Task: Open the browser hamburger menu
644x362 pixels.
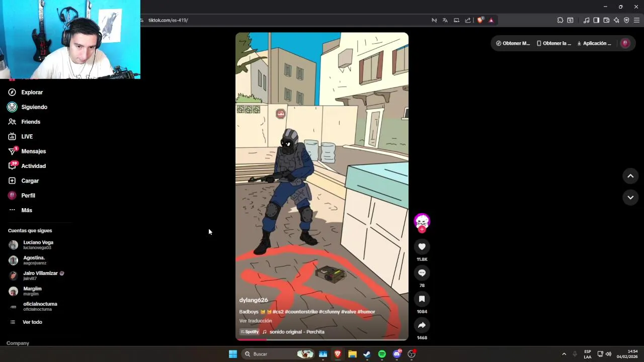Action: point(636,20)
